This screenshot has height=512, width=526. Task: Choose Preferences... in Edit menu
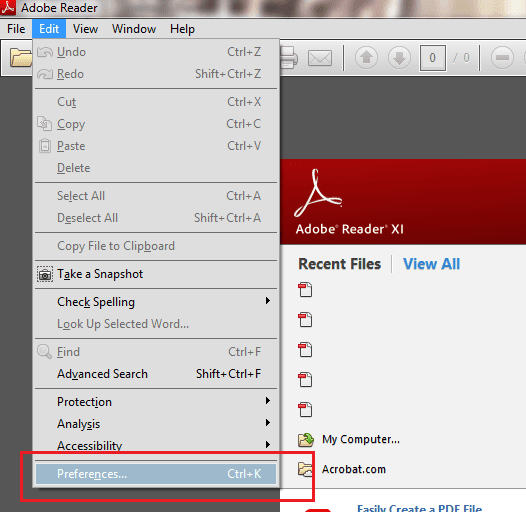pyautogui.click(x=156, y=474)
